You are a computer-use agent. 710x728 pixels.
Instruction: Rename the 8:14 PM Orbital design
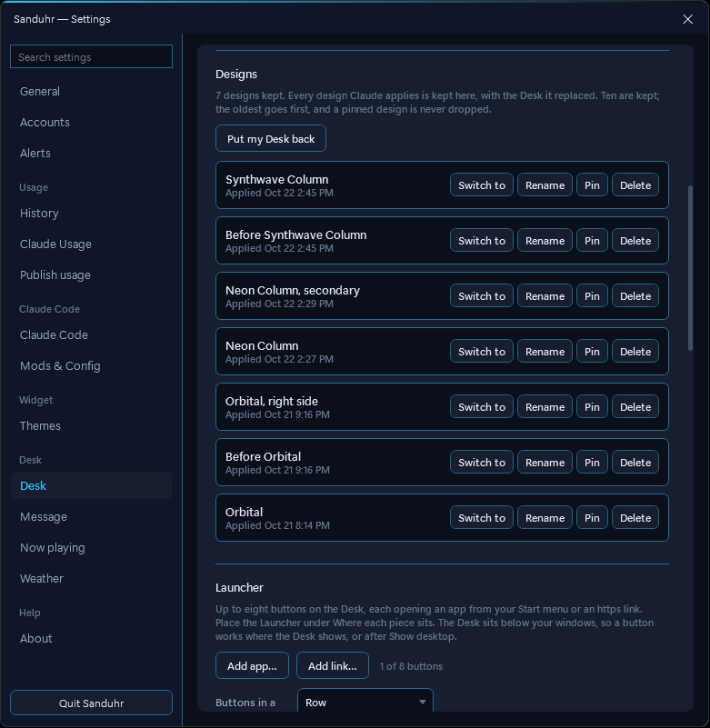tap(545, 518)
